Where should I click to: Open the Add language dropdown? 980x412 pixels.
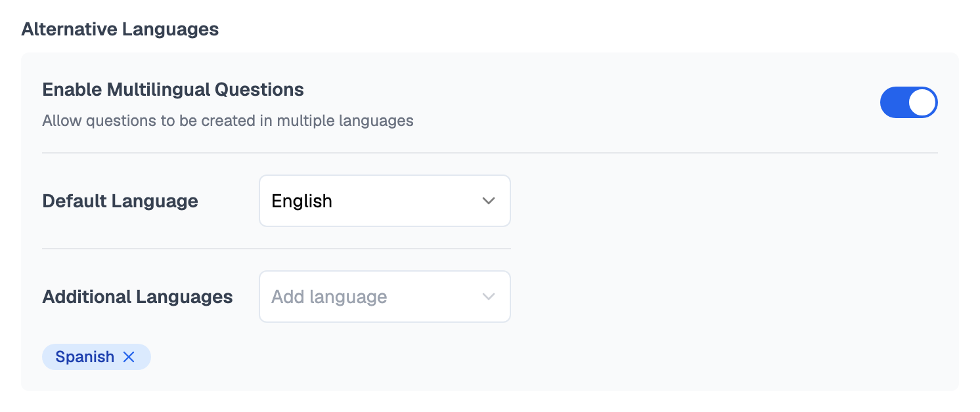tap(385, 297)
